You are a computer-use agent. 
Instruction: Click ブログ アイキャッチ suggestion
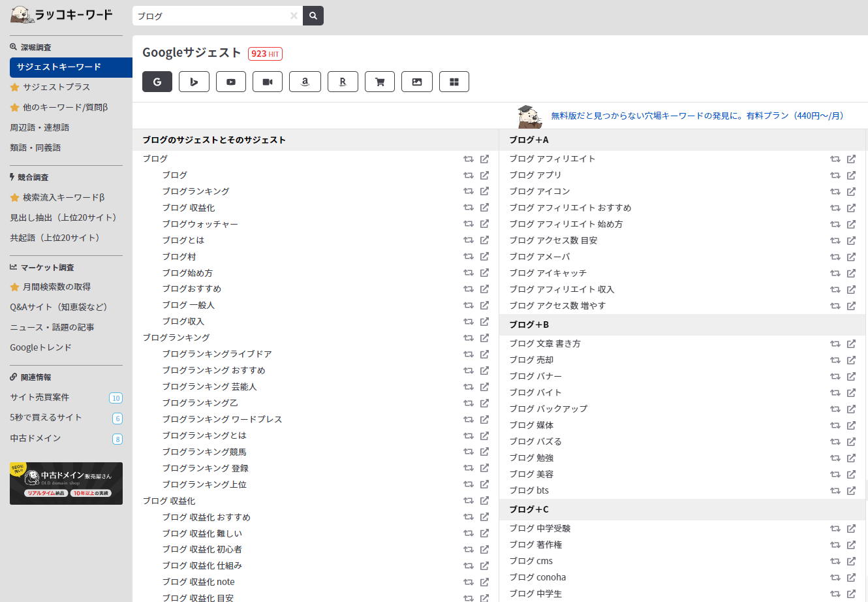tap(548, 273)
